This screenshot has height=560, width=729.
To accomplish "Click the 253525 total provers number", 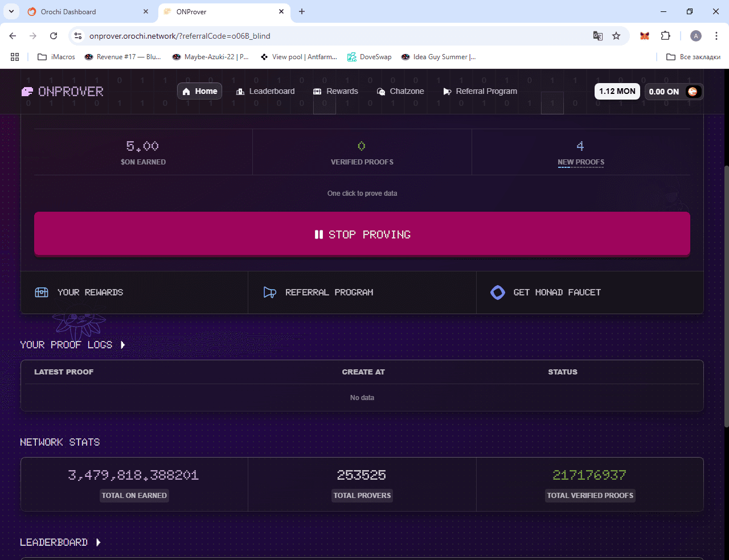I will pyautogui.click(x=362, y=475).
